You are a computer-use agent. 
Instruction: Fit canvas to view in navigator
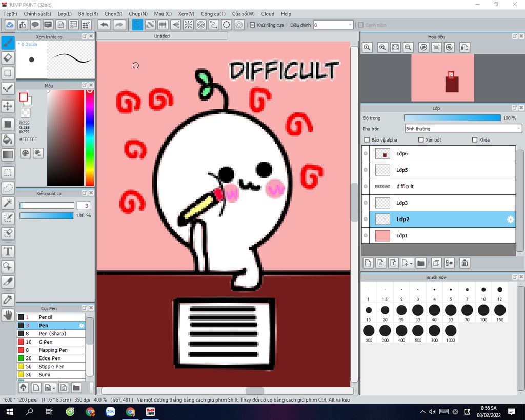pos(395,47)
